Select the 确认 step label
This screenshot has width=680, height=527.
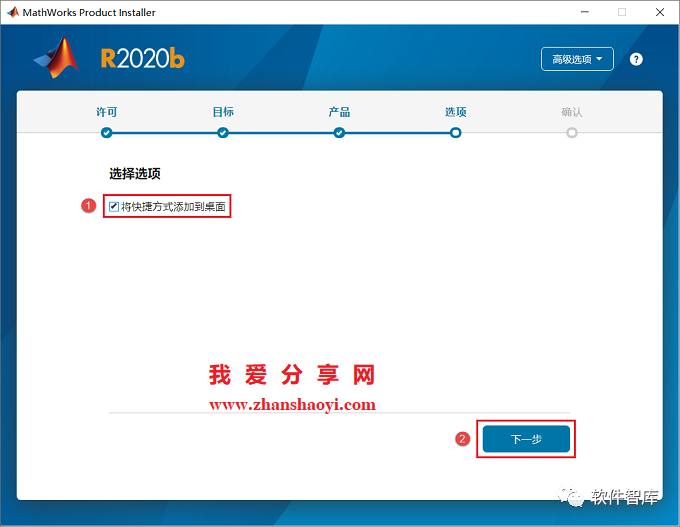(x=572, y=112)
